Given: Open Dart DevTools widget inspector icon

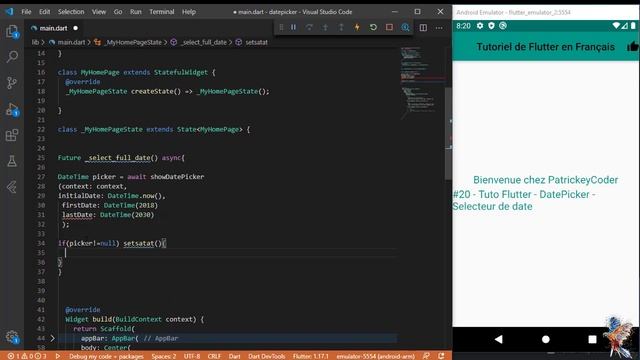Looking at the screenshot, I should (x=405, y=27).
